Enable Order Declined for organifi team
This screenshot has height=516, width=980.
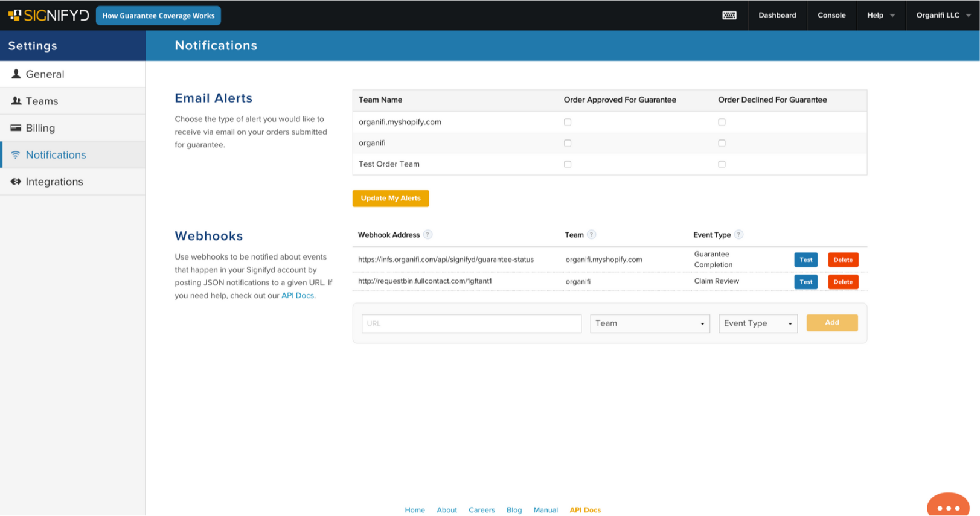click(722, 143)
